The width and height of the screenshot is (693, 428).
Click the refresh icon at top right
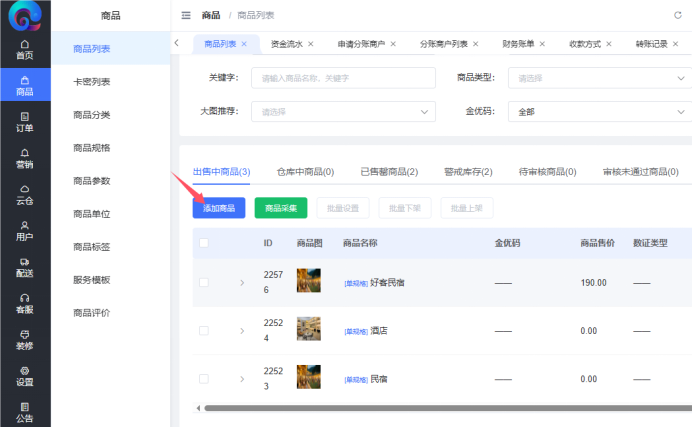(x=678, y=15)
